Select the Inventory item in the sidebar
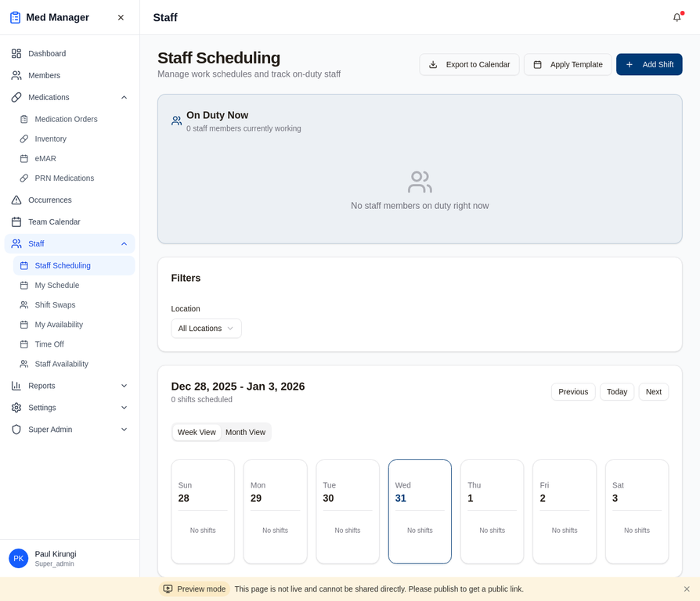This screenshot has height=601, width=700. 49,140
